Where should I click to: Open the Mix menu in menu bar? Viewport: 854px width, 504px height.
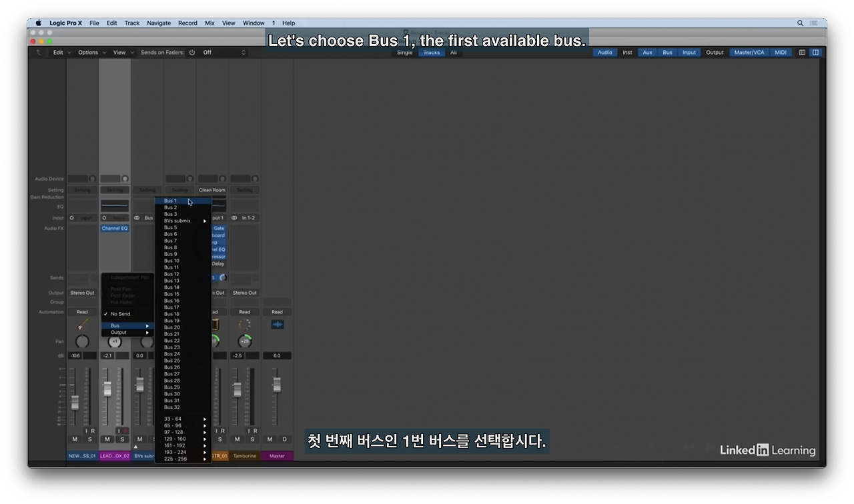pos(209,23)
